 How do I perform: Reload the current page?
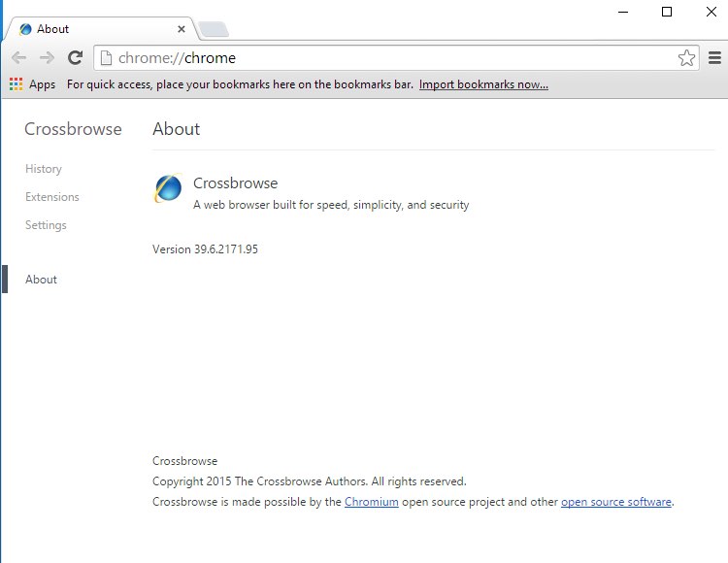75,58
